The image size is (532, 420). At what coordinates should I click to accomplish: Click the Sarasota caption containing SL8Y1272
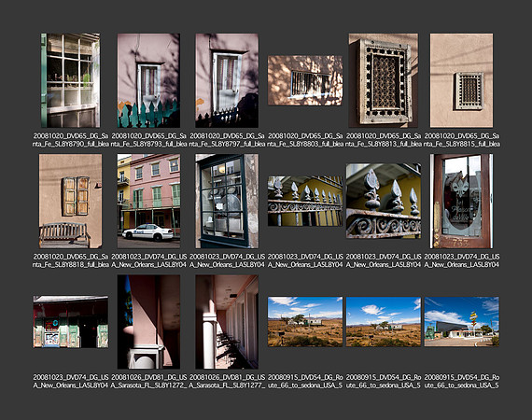click(x=148, y=382)
